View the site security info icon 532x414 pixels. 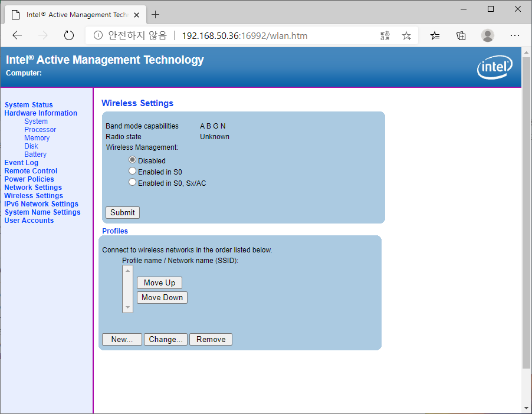98,35
